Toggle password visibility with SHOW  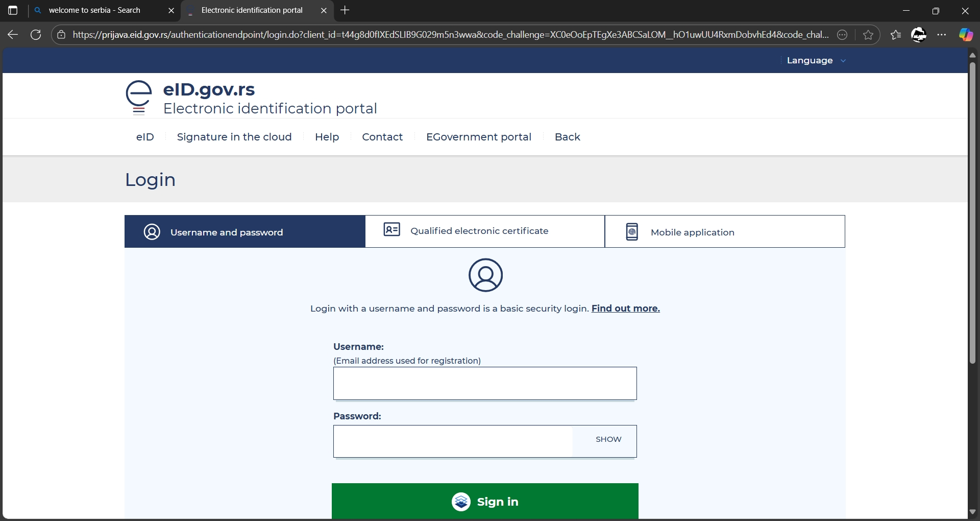pyautogui.click(x=608, y=439)
